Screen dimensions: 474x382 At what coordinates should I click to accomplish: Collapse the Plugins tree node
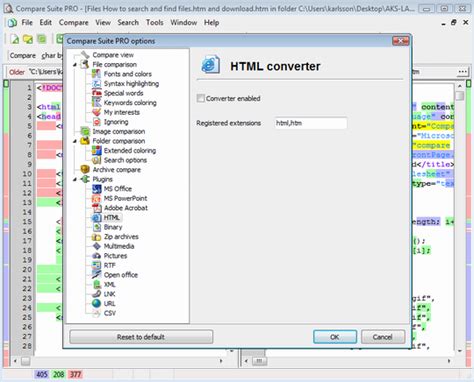[x=75, y=179]
